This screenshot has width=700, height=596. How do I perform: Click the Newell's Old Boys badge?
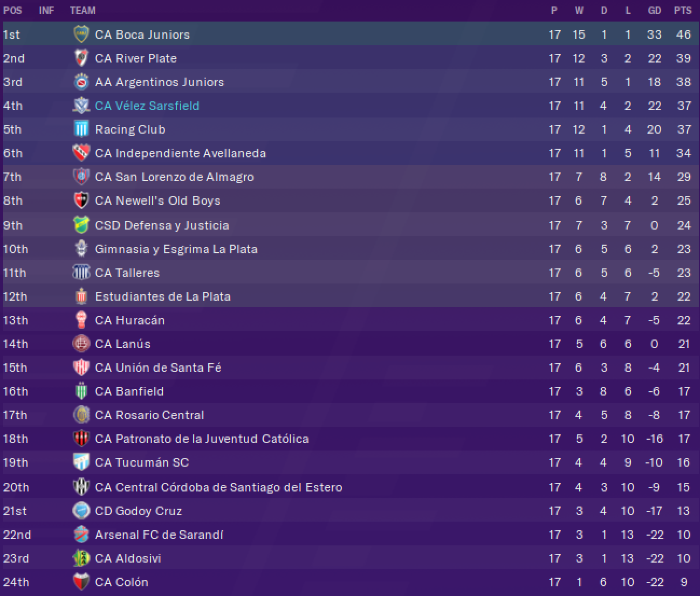coord(81,200)
